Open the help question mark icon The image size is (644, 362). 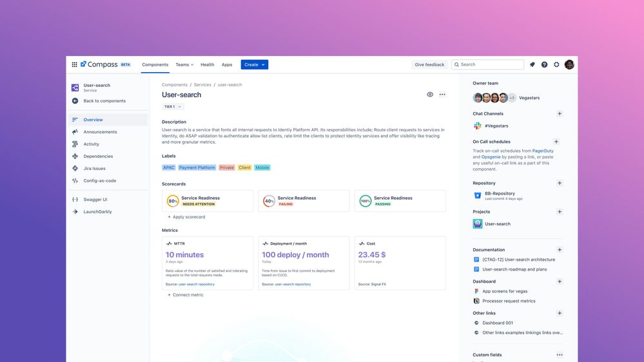point(544,64)
